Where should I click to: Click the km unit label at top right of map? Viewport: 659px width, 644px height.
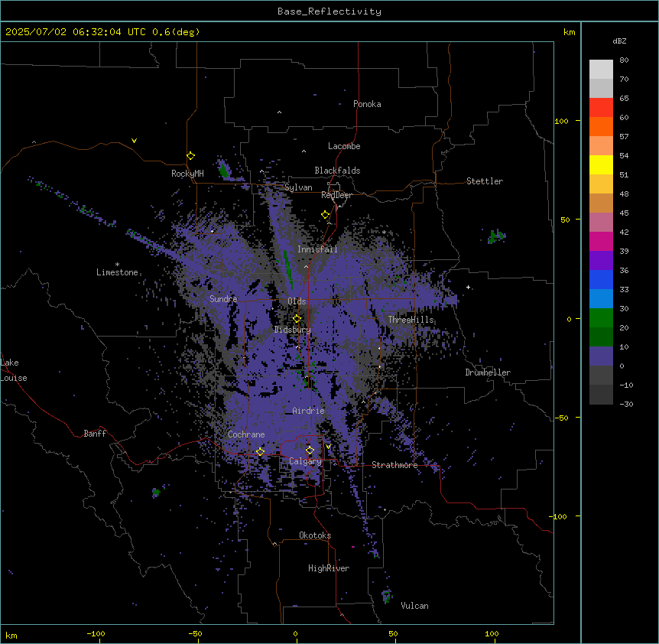click(570, 32)
